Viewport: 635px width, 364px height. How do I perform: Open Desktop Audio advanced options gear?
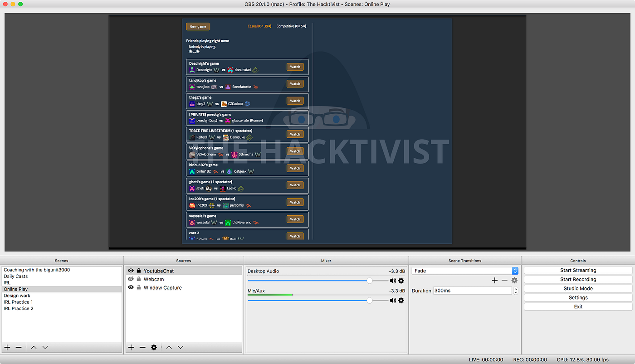click(401, 281)
